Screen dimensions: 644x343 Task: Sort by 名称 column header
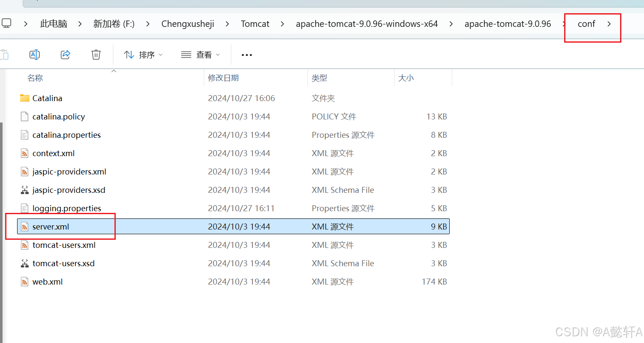(35, 78)
